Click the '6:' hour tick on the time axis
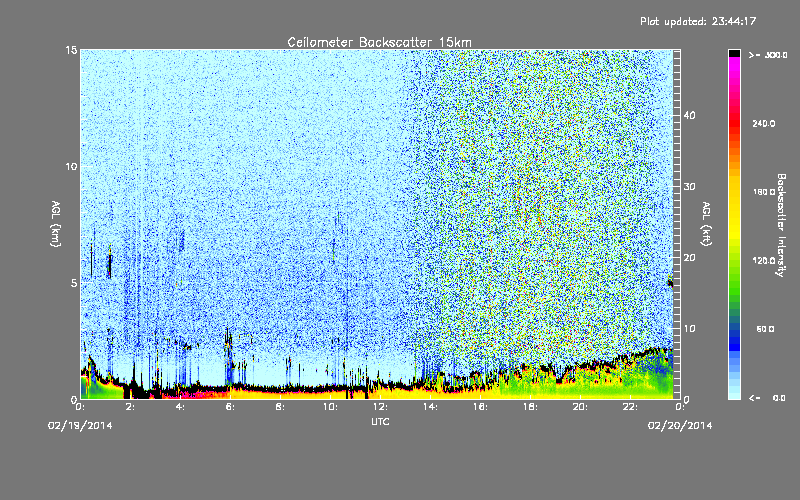 tap(230, 407)
